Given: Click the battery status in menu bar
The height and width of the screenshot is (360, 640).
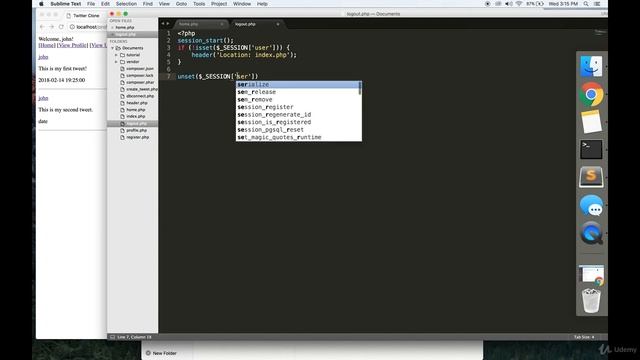Looking at the screenshot, I should click(x=535, y=4).
